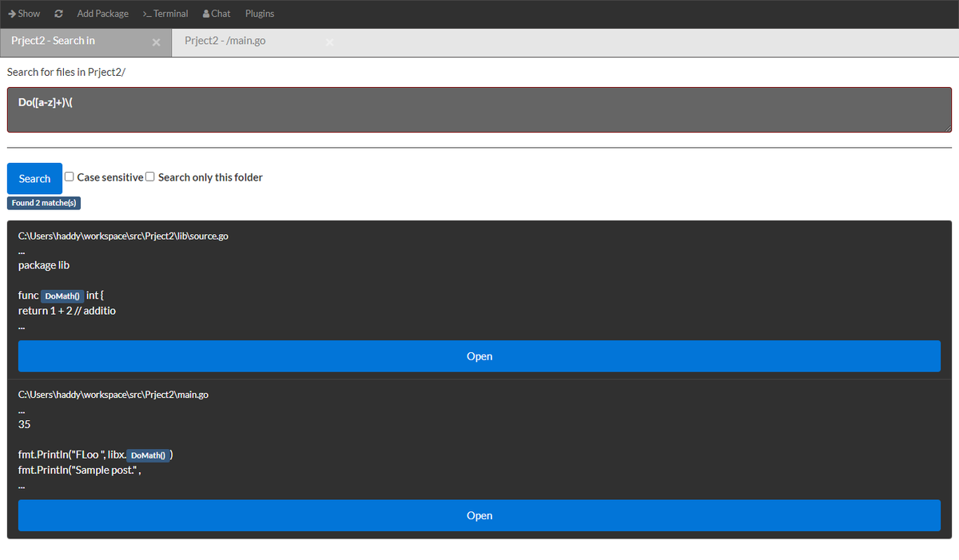Viewport: 959px width, 560px height.
Task: Click the lib\source.go file path
Action: click(x=123, y=236)
